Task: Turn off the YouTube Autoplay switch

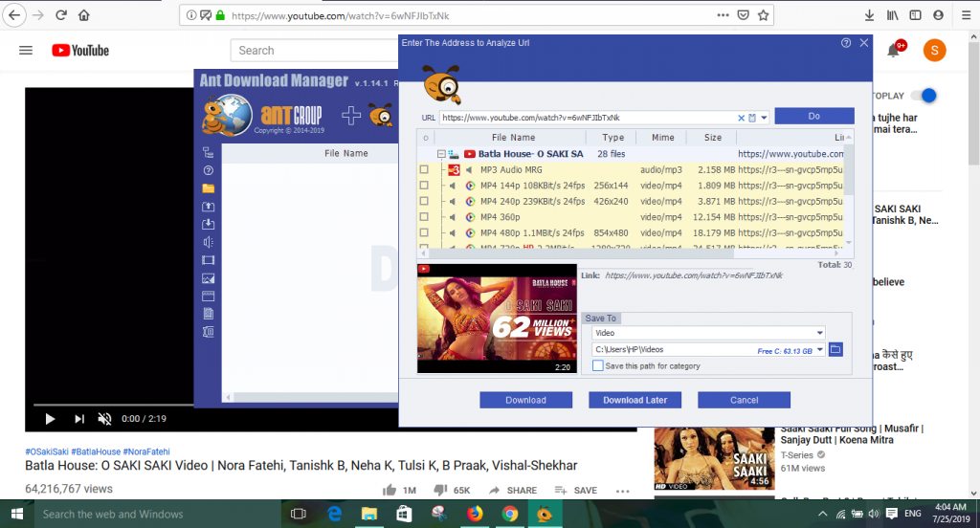Action: tap(924, 96)
